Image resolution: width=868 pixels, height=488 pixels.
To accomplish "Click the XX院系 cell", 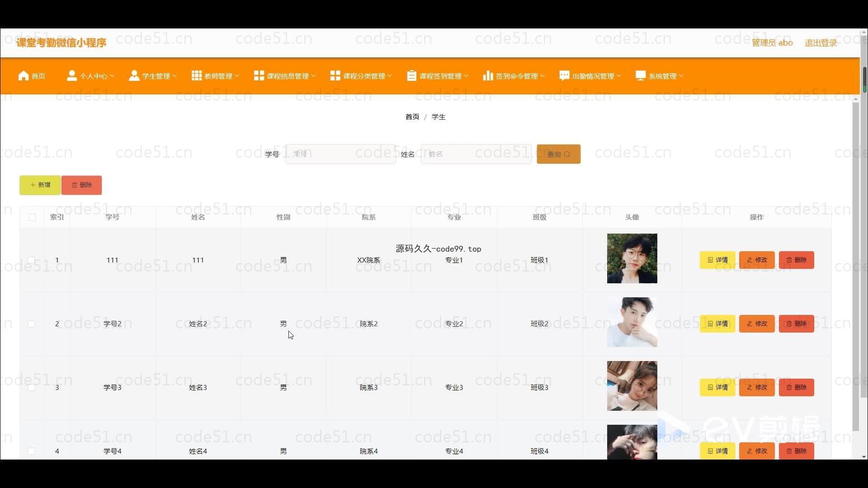I will [368, 260].
